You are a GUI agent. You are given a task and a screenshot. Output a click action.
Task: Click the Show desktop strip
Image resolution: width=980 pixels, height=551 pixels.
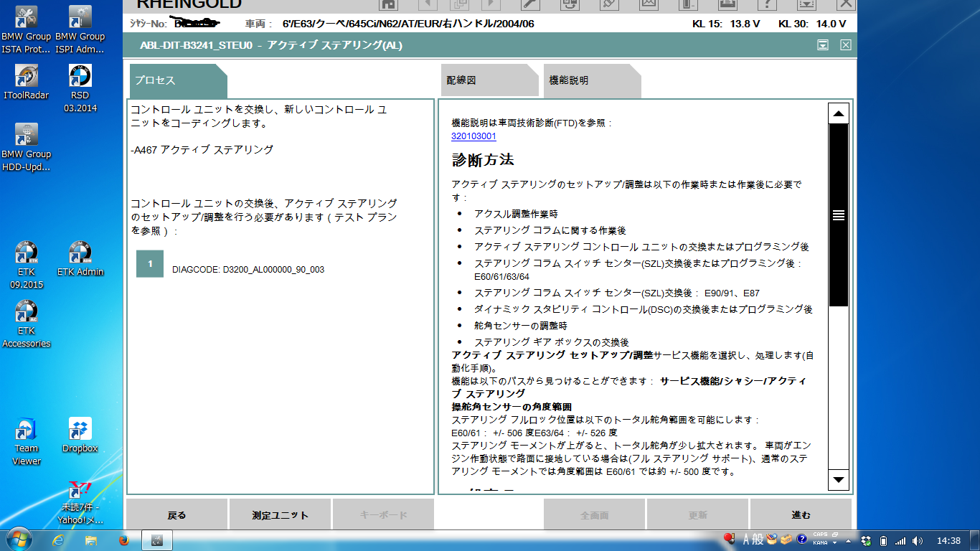click(975, 540)
